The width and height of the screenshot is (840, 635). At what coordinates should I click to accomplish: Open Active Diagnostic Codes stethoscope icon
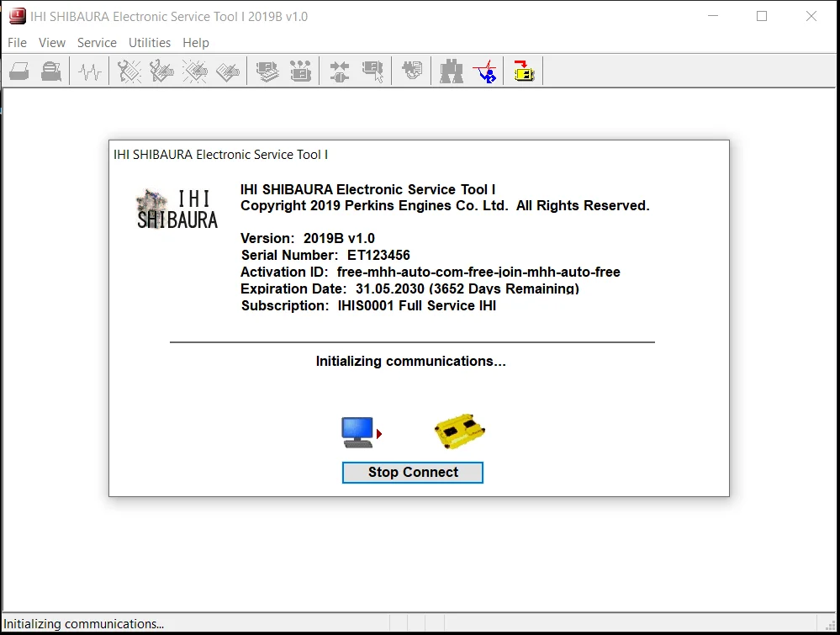pyautogui.click(x=129, y=71)
